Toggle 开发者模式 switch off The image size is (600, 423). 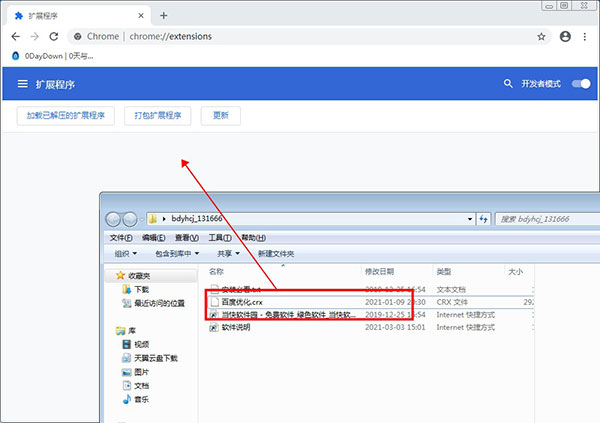(x=581, y=84)
